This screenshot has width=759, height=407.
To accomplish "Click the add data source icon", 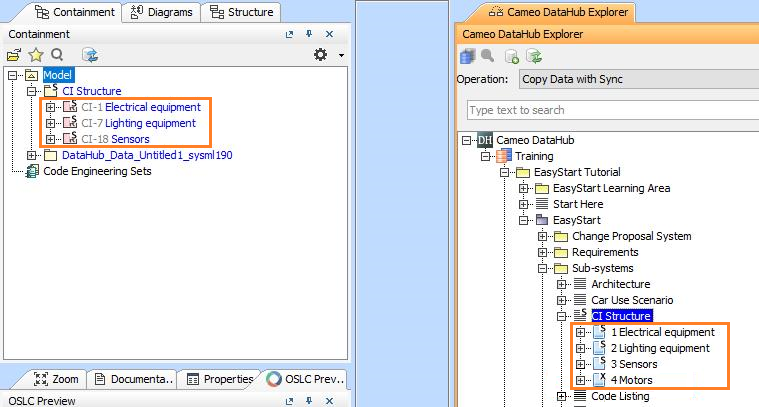I will pyautogui.click(x=512, y=56).
